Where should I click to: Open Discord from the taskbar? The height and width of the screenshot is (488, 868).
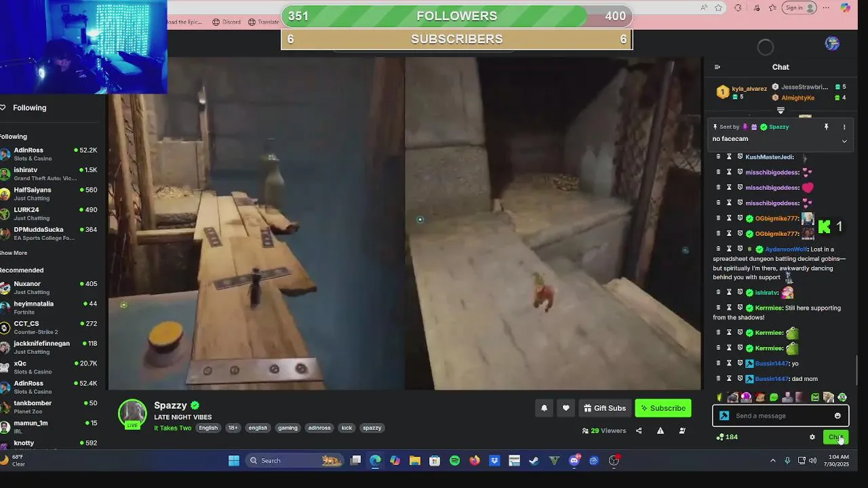pos(574,461)
